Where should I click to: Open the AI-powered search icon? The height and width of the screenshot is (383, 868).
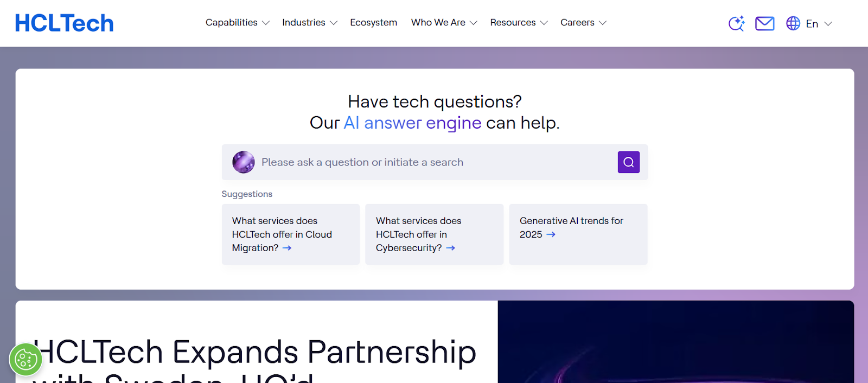[x=736, y=23]
